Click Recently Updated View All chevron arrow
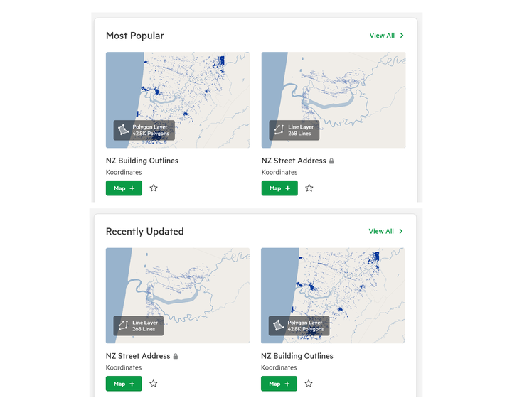Image resolution: width=512 pixels, height=420 pixels. coord(401,231)
